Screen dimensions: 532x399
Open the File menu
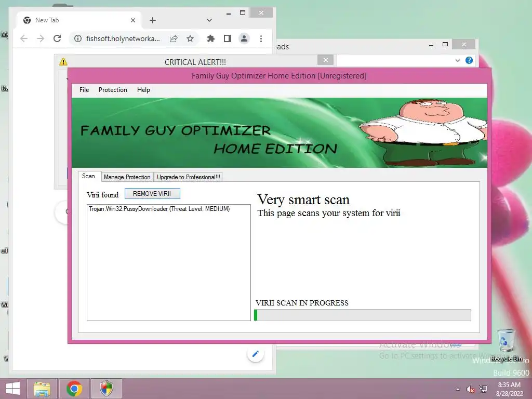click(x=84, y=90)
